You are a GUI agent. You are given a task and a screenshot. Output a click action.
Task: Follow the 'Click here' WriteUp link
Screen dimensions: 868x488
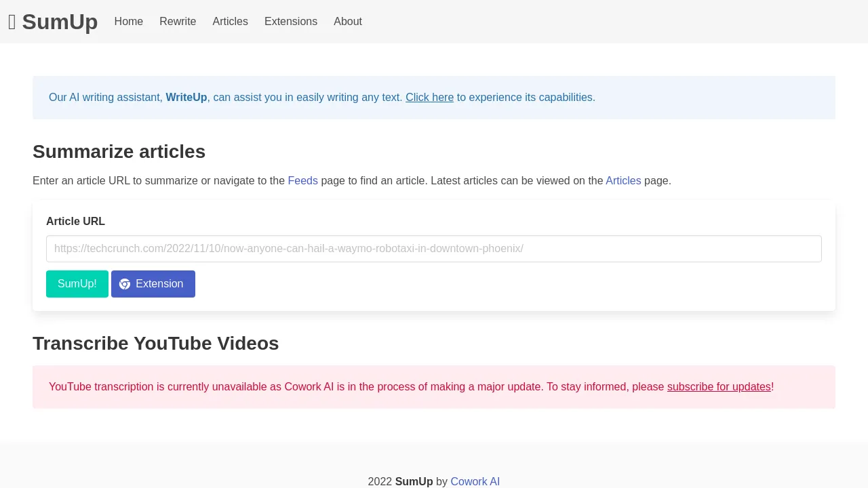tap(429, 98)
